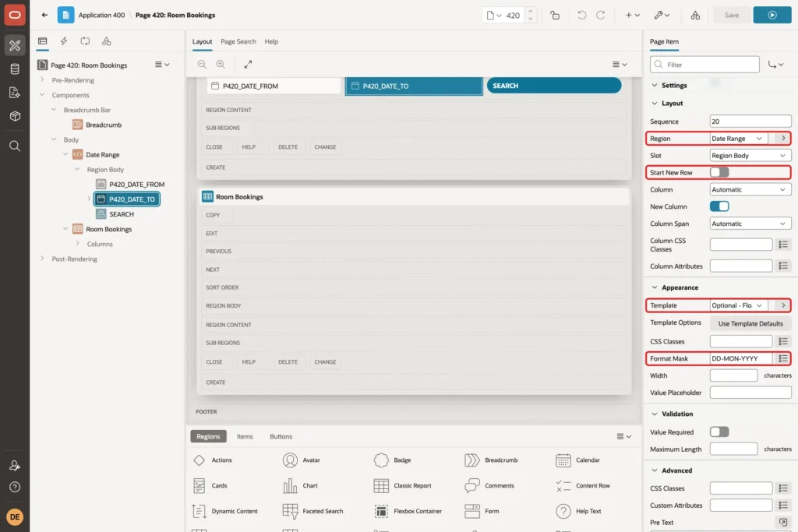Open Template dropdown Optional - Floating
Viewport: 798px width, 532px height.
tap(739, 305)
